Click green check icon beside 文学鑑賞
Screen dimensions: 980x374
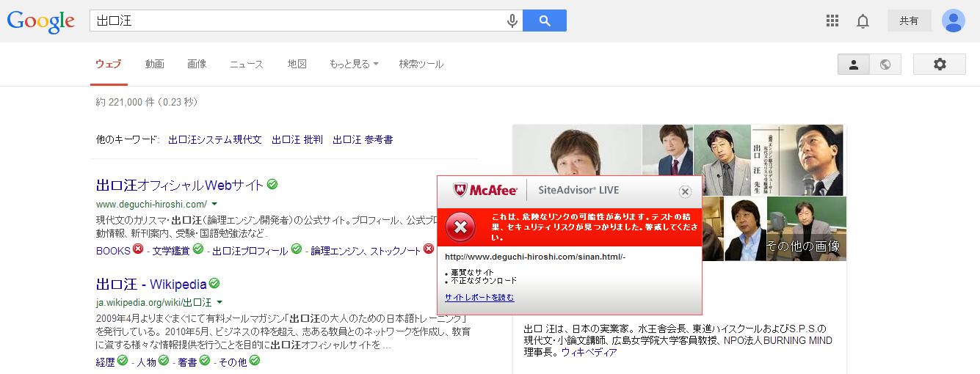coord(198,250)
